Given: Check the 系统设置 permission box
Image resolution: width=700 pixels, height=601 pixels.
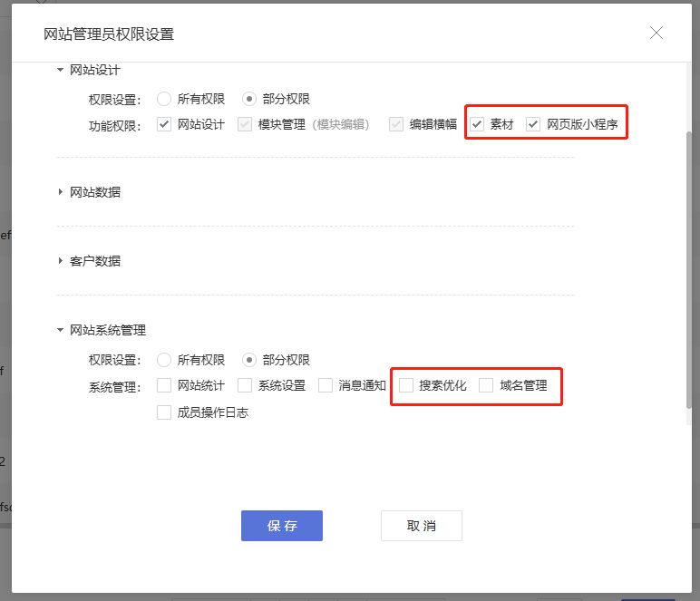Looking at the screenshot, I should coord(245,385).
